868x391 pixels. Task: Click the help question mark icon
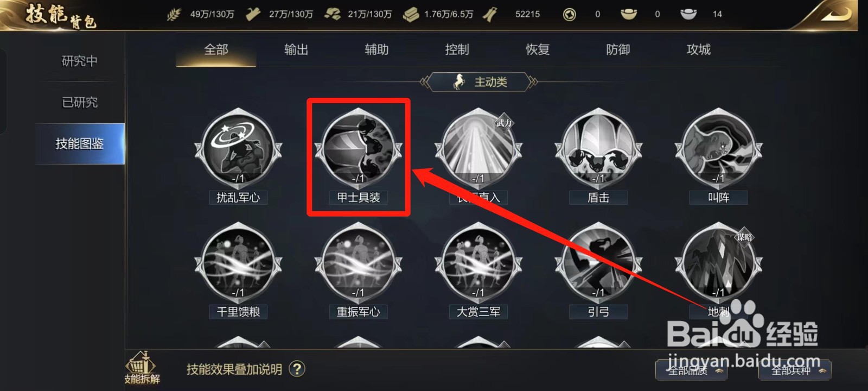coord(297,369)
